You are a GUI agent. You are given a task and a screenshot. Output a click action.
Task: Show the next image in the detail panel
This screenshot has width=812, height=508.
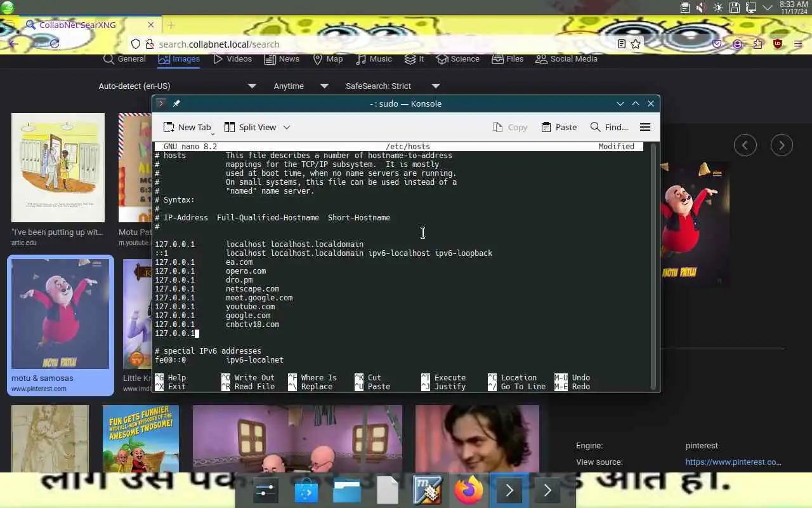click(x=782, y=145)
